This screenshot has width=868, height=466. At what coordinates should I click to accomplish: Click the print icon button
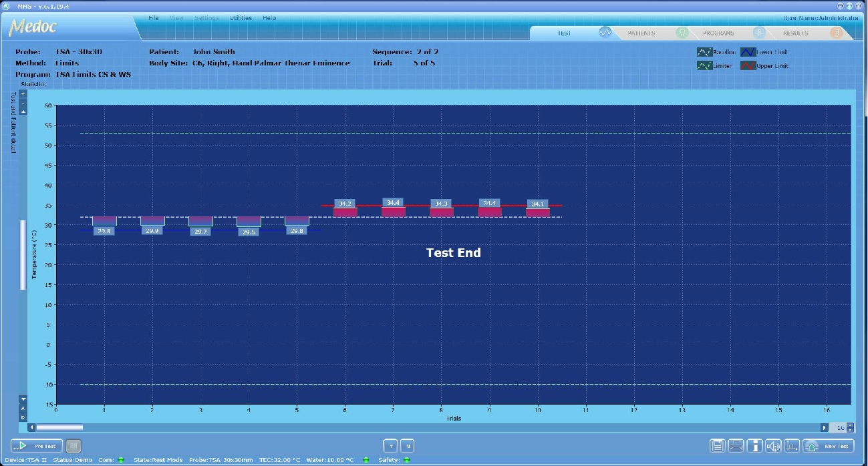pos(736,446)
